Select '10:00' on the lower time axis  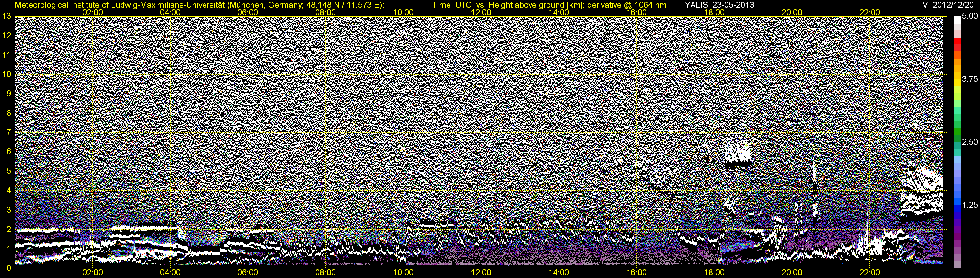point(404,273)
